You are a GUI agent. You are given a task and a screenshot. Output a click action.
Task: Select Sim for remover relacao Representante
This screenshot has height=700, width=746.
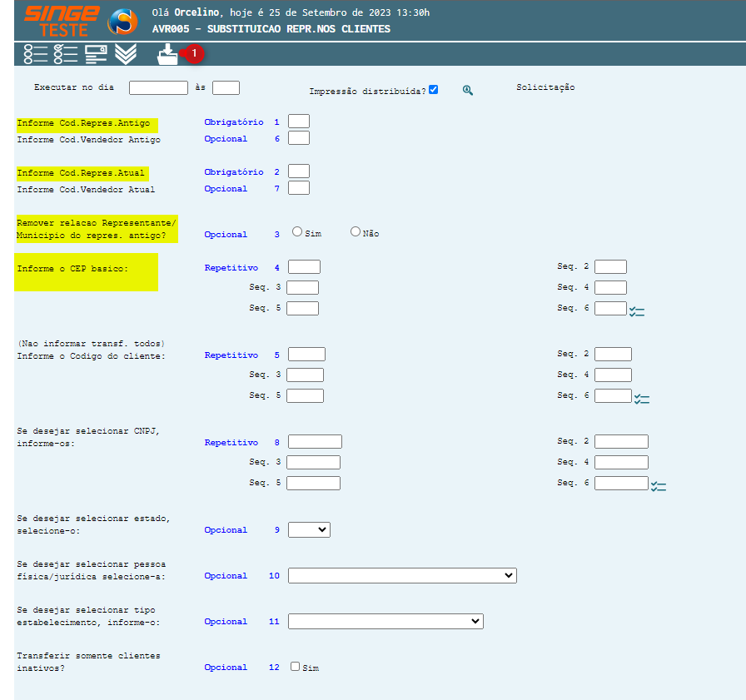coord(297,232)
